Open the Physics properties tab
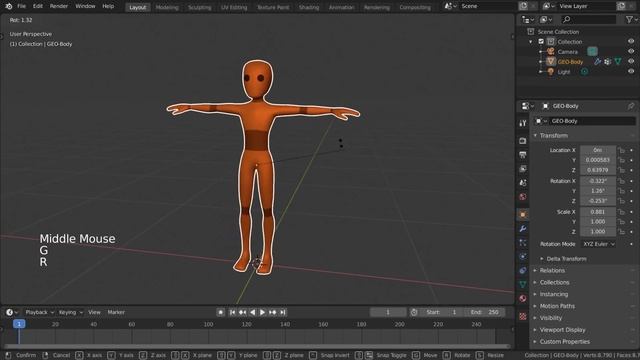The width and height of the screenshot is (640, 360). pos(523,256)
